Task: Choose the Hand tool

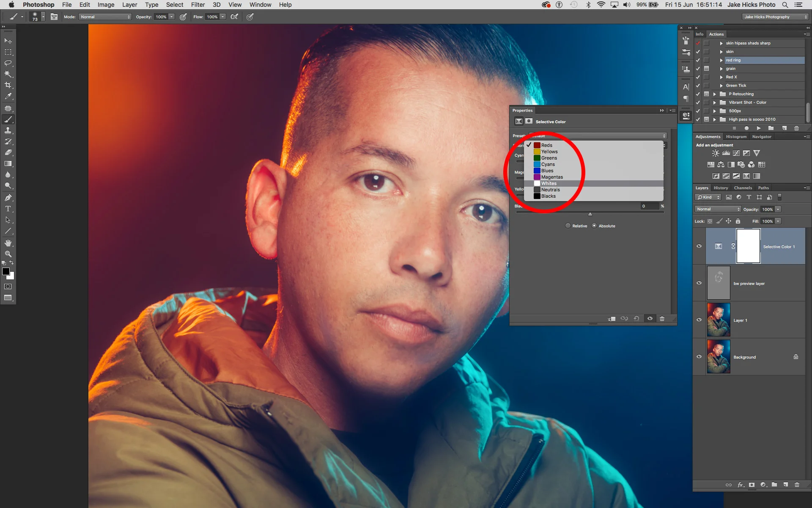Action: pos(8,243)
